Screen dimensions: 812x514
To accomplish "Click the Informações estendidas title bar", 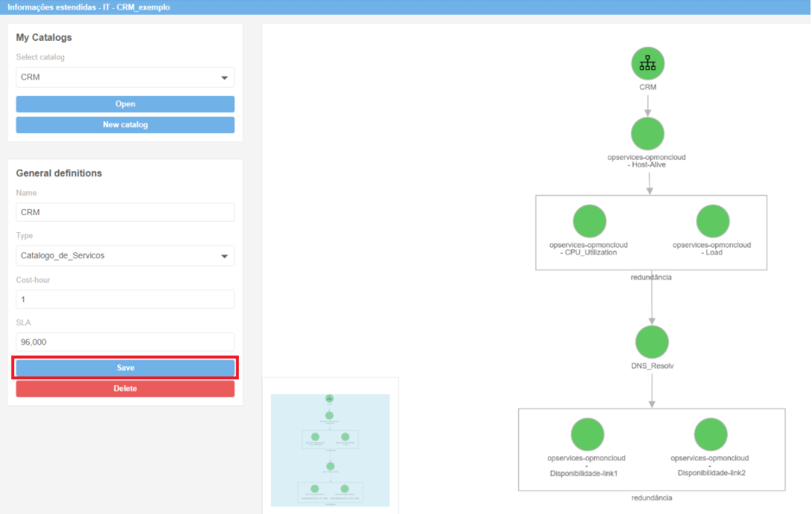I will 406,7.
